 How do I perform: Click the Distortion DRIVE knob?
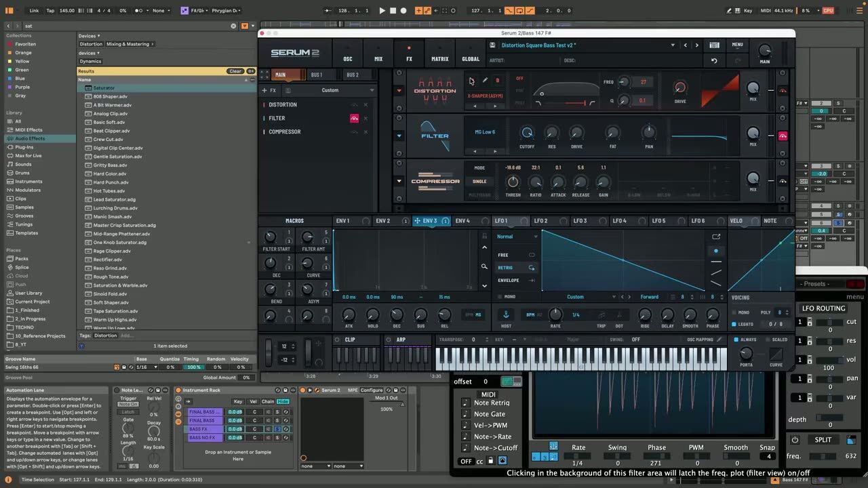tap(679, 88)
